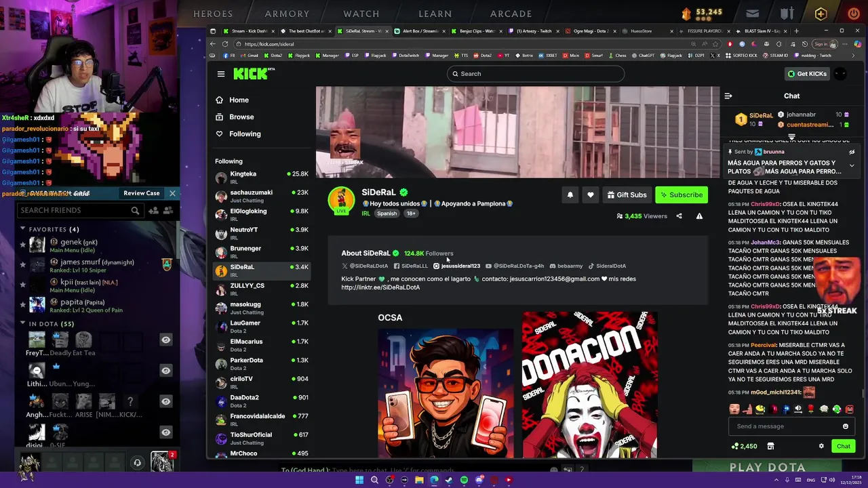868x488 pixels.
Task: Toggle spectate eye for Lithi row
Action: point(165,370)
